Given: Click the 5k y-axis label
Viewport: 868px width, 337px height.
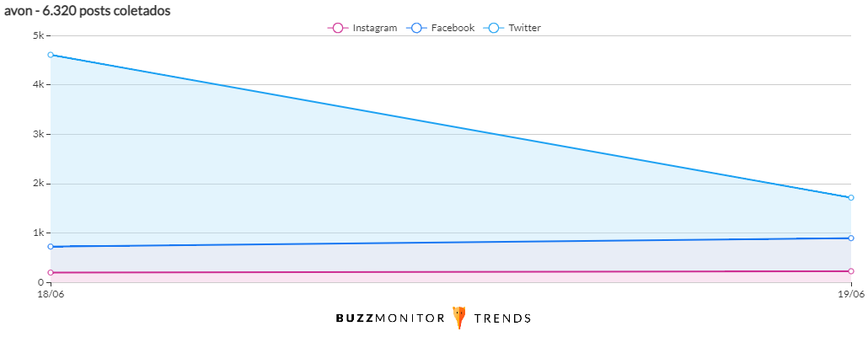Looking at the screenshot, I should [38, 35].
